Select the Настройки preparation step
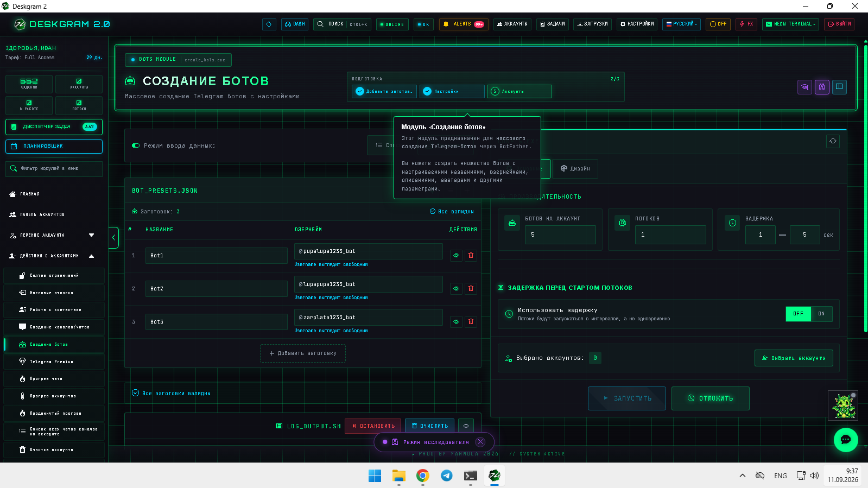Image resolution: width=868 pixels, height=488 pixels. pos(452,91)
